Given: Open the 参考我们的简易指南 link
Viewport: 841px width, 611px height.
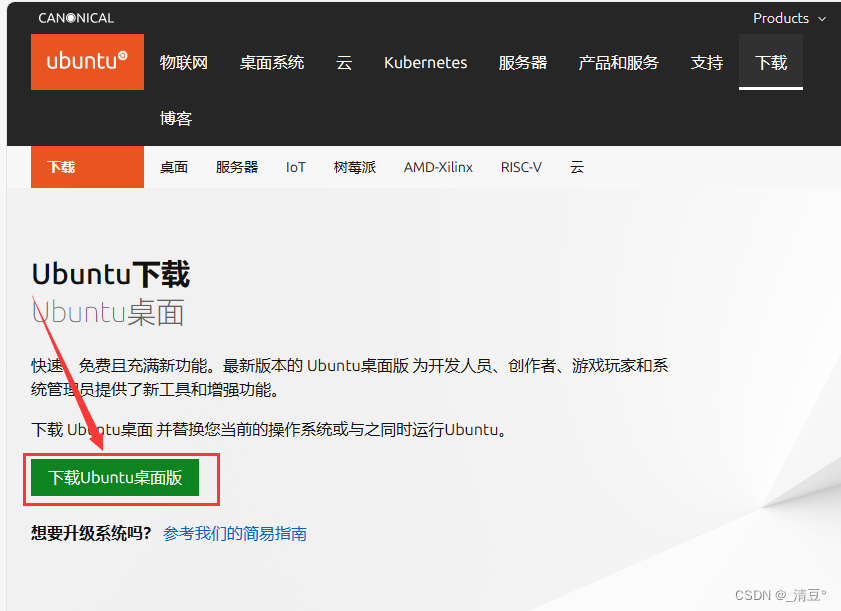Looking at the screenshot, I should point(235,534).
